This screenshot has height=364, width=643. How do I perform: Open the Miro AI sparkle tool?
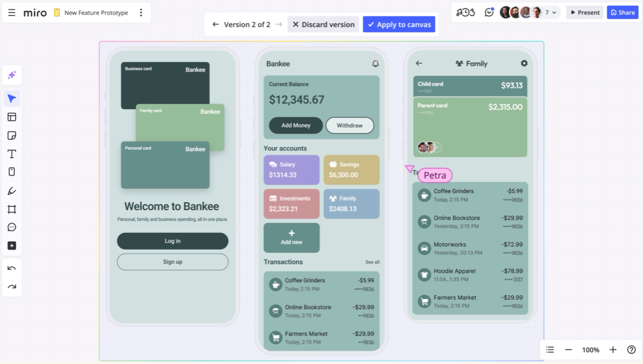click(12, 75)
